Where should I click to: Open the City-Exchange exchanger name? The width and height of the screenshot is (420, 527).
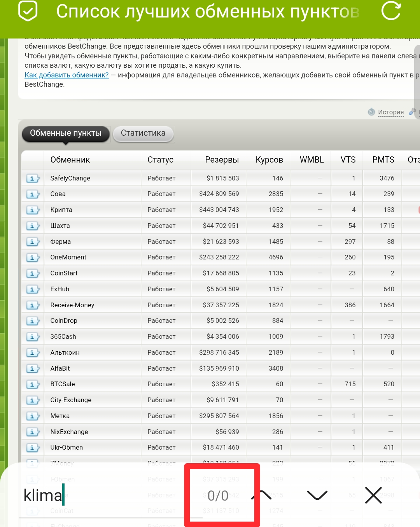click(71, 400)
